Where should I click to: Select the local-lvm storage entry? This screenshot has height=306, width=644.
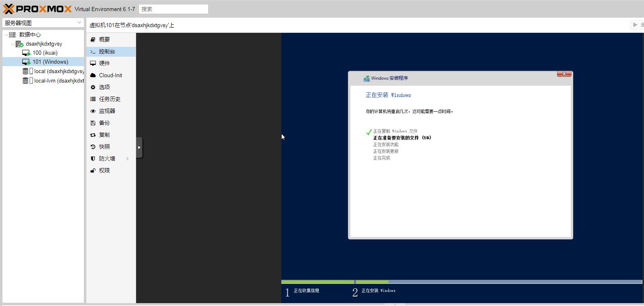pyautogui.click(x=59, y=81)
